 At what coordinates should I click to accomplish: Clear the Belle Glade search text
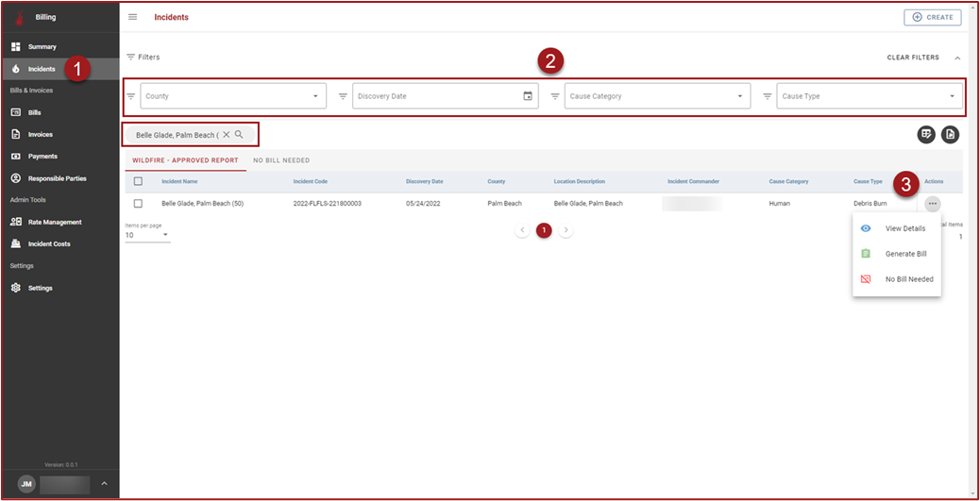pos(226,135)
